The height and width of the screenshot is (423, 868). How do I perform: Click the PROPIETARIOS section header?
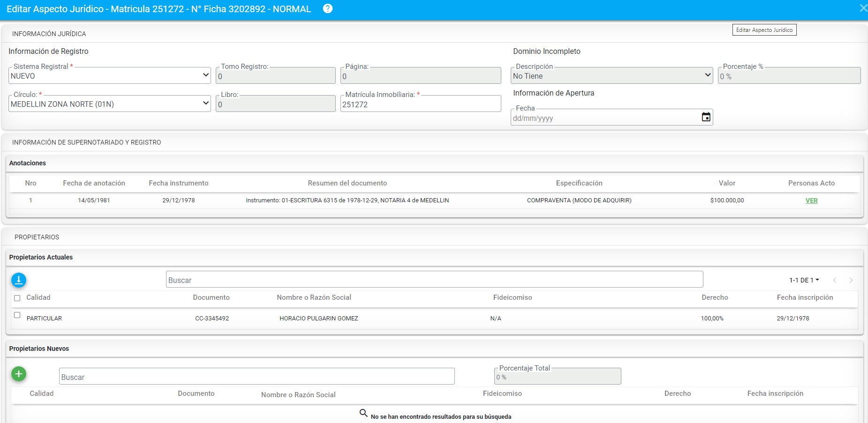[37, 237]
